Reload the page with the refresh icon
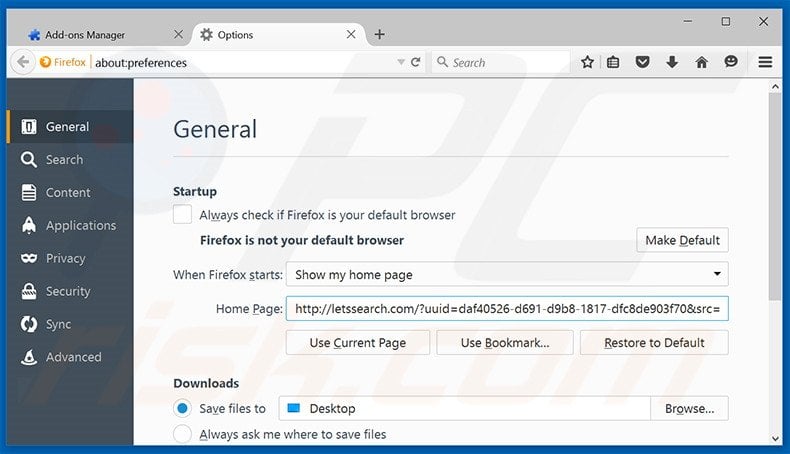Viewport: 790px width, 454px height. [416, 62]
